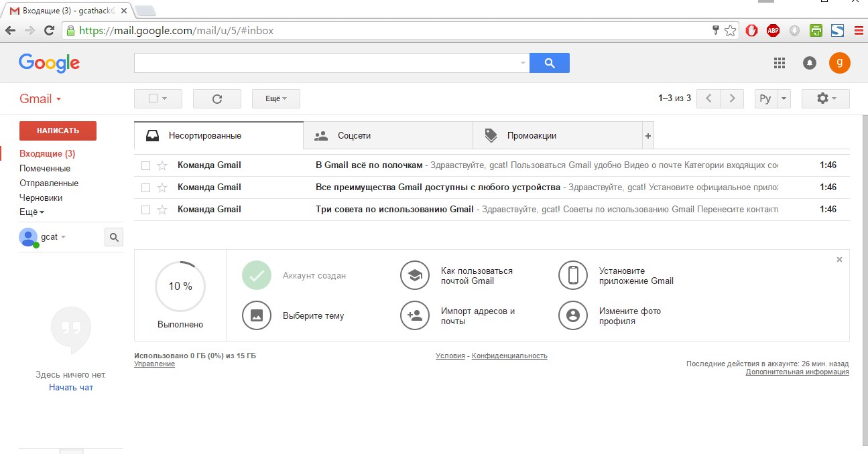Switch to the Несортированные tab

click(219, 135)
